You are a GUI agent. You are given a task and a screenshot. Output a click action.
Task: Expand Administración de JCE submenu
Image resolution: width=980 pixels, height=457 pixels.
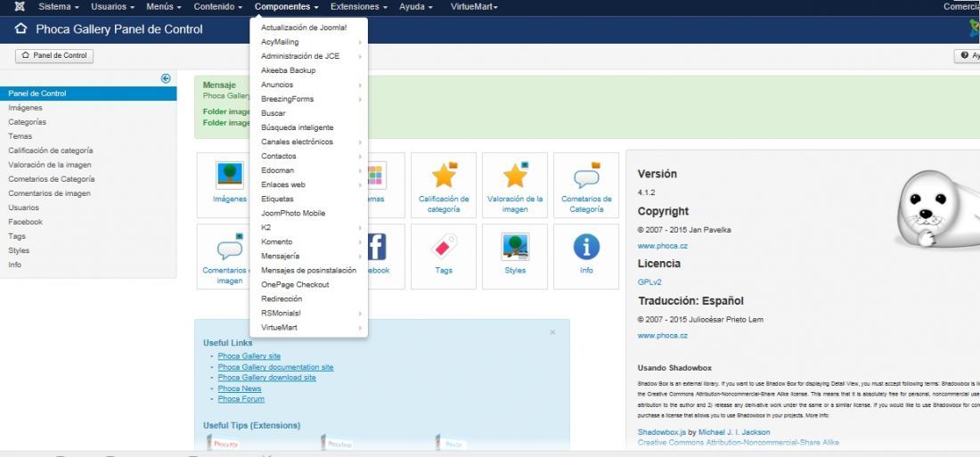click(x=309, y=56)
